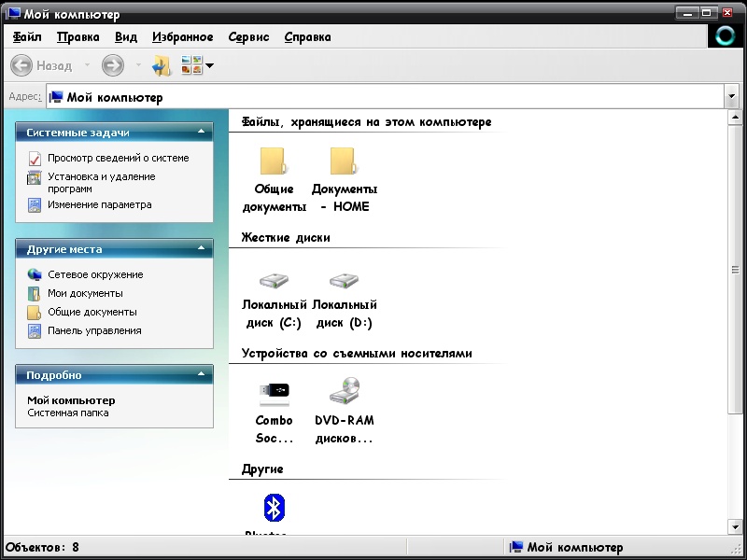Collapse the Другие места panel
747x560 pixels.
pyautogui.click(x=201, y=248)
